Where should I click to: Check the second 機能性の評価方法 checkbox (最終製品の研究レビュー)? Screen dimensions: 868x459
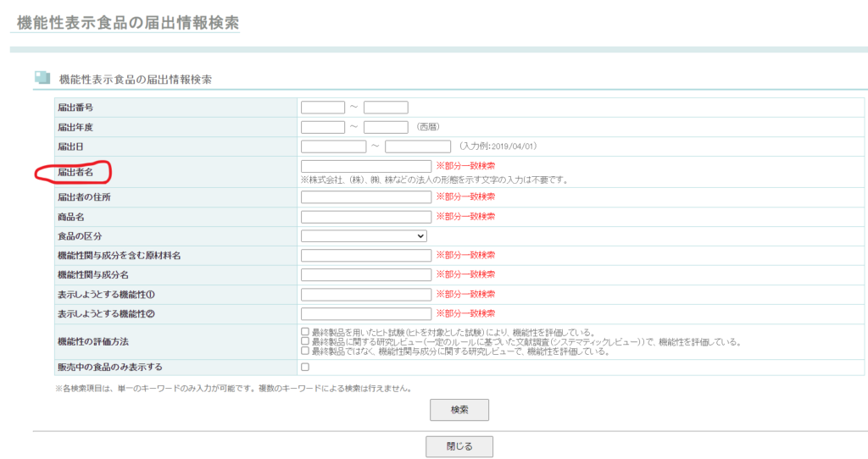click(x=305, y=341)
